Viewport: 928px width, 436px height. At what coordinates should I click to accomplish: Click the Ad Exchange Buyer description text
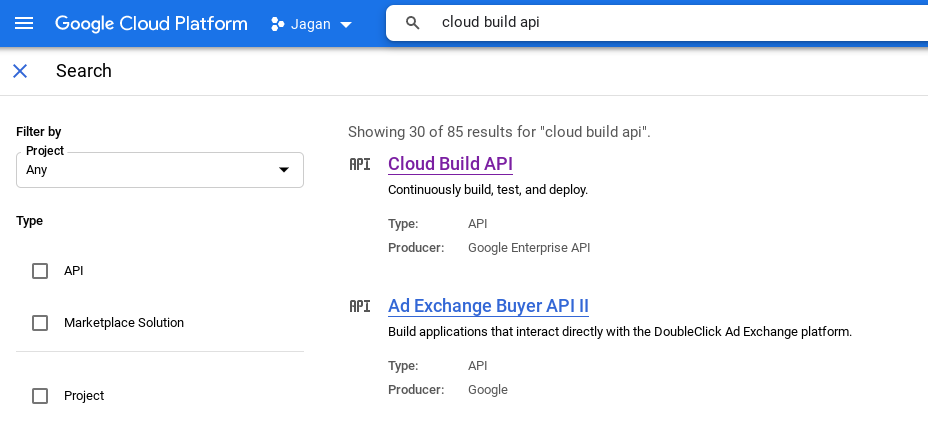pyautogui.click(x=619, y=332)
